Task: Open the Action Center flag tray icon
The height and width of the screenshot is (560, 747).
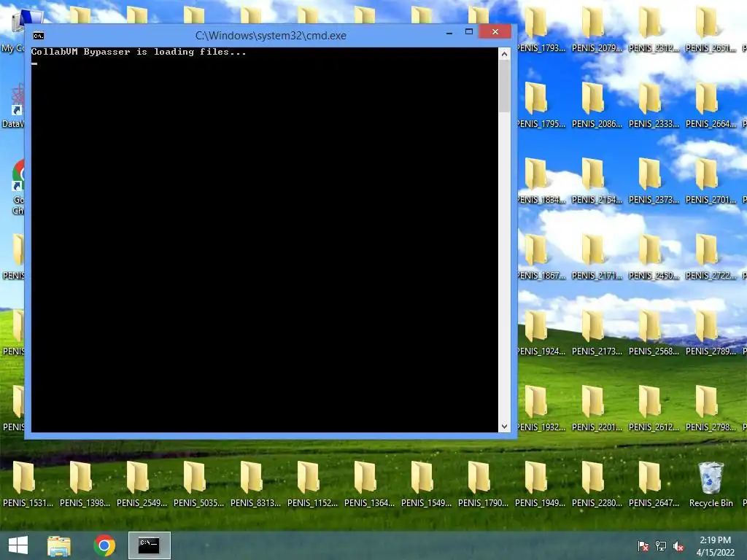Action: click(x=643, y=546)
